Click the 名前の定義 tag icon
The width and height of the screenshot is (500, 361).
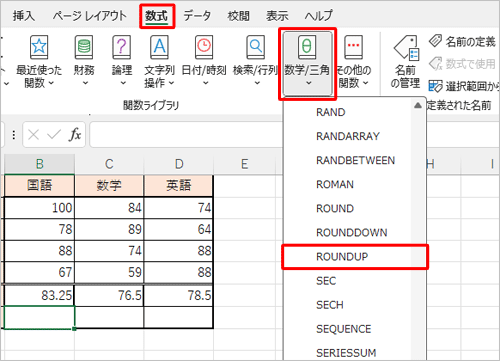[435, 41]
